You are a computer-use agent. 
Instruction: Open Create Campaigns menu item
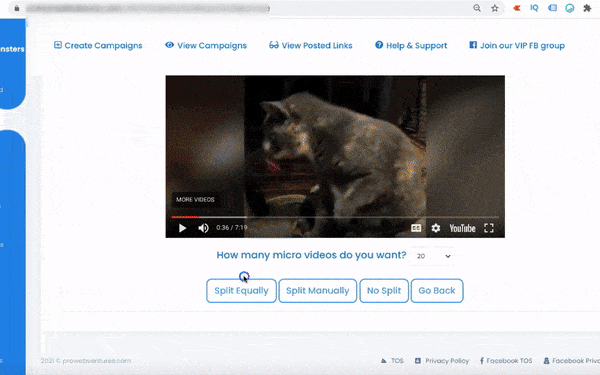[x=98, y=46]
